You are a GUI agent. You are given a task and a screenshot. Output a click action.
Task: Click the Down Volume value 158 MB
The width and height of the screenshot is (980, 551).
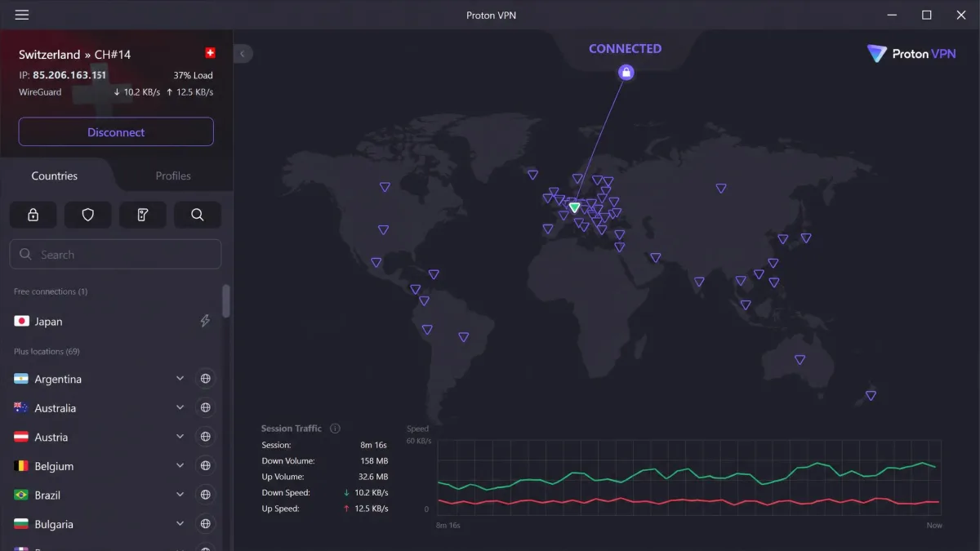(x=373, y=461)
